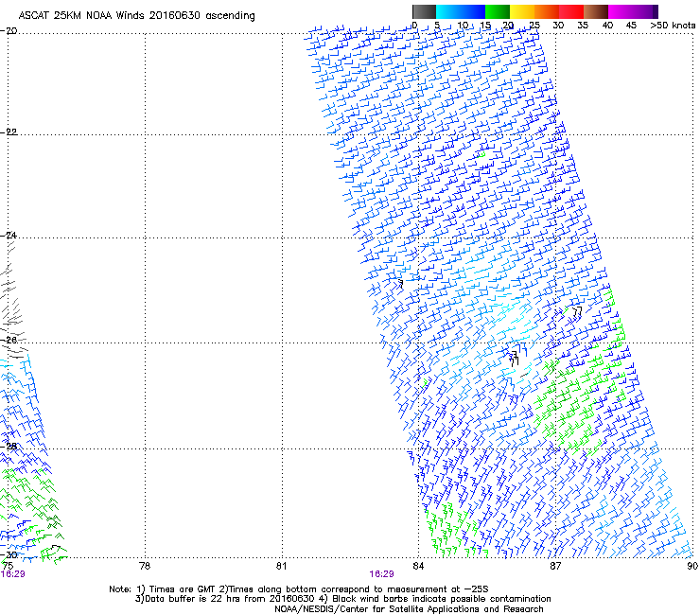The image size is (700, 615).
Task: Click the "45" legend scale label
Action: point(631,26)
